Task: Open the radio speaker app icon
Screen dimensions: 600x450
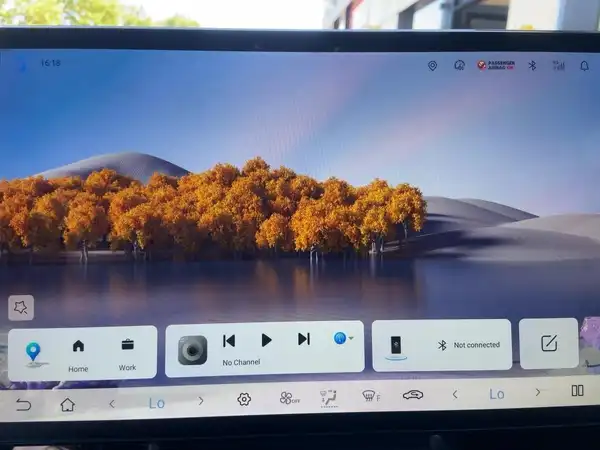Action: pyautogui.click(x=192, y=350)
